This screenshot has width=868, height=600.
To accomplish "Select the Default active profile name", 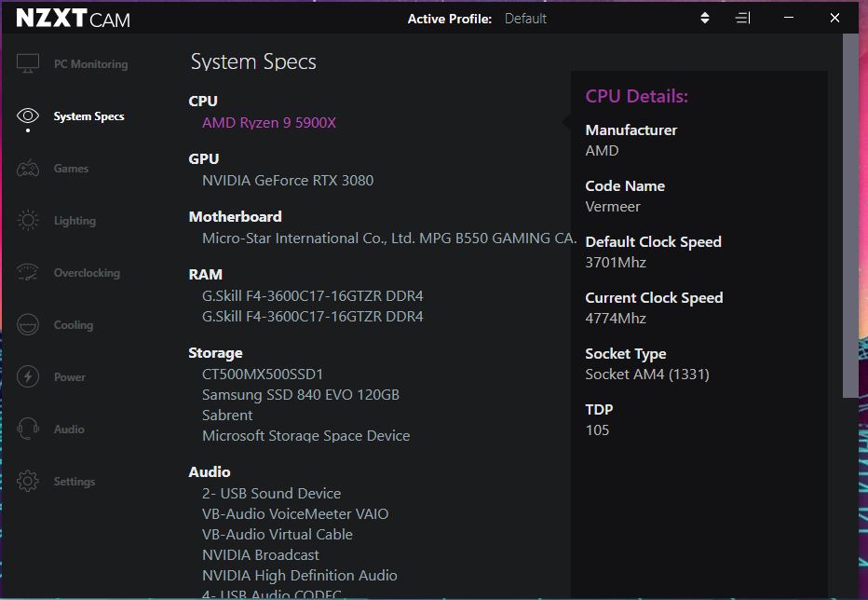I will point(525,19).
